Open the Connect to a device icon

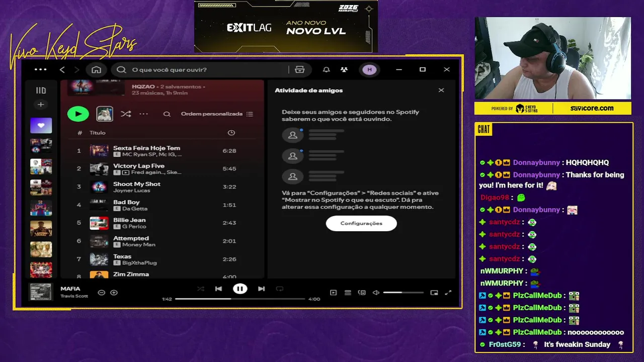point(362,293)
